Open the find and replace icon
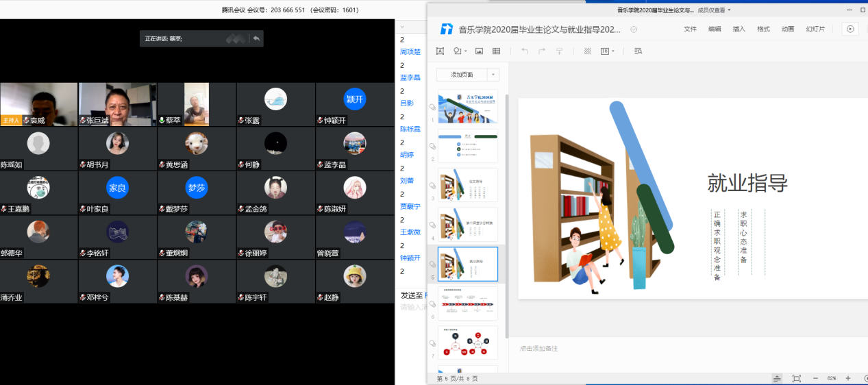868x385 pixels. point(638,51)
